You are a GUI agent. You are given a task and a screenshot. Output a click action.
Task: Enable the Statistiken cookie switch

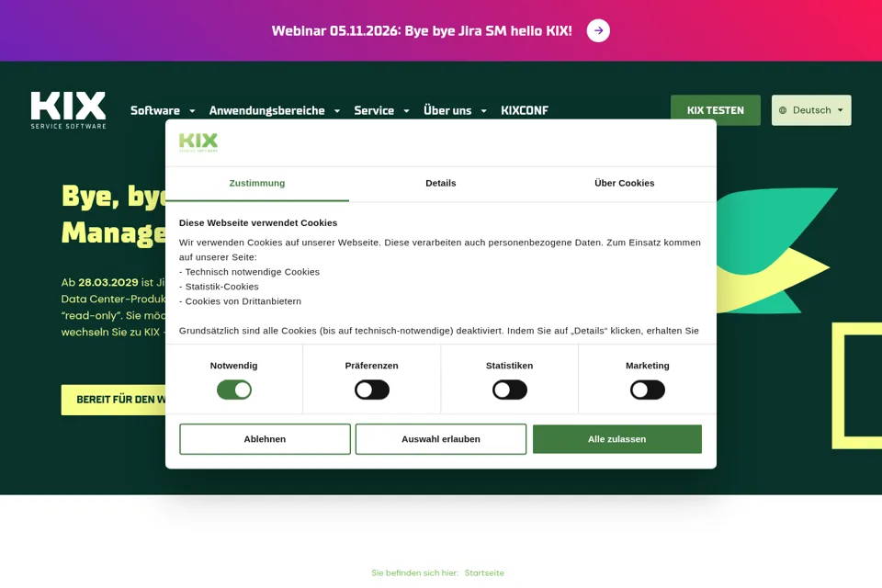tap(510, 390)
